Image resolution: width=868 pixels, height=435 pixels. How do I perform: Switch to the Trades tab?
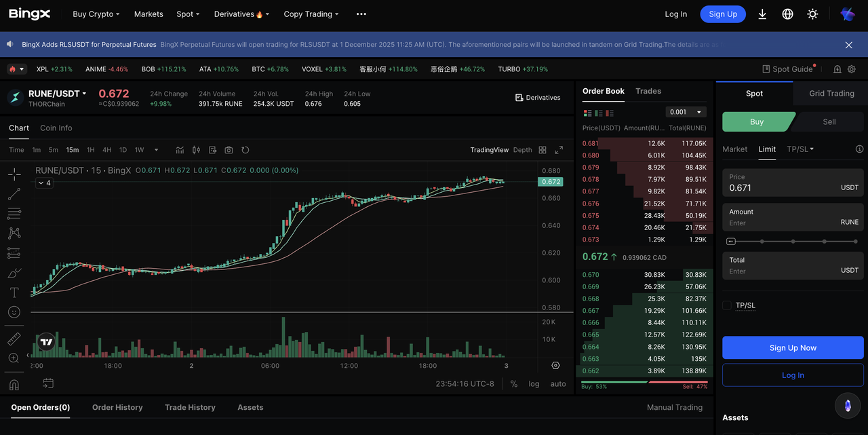pos(648,91)
